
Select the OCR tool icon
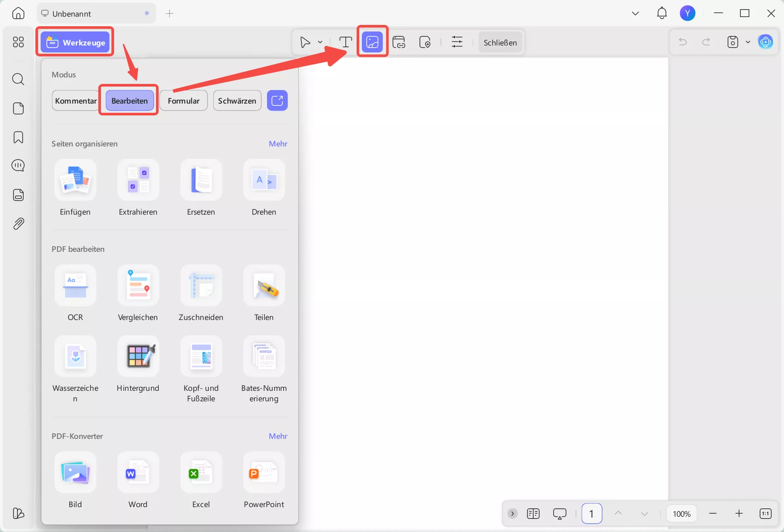click(75, 285)
